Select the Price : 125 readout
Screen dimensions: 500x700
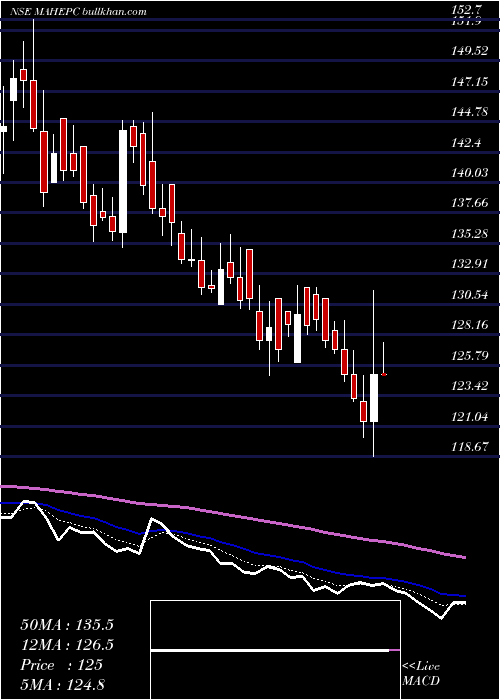tap(61, 665)
